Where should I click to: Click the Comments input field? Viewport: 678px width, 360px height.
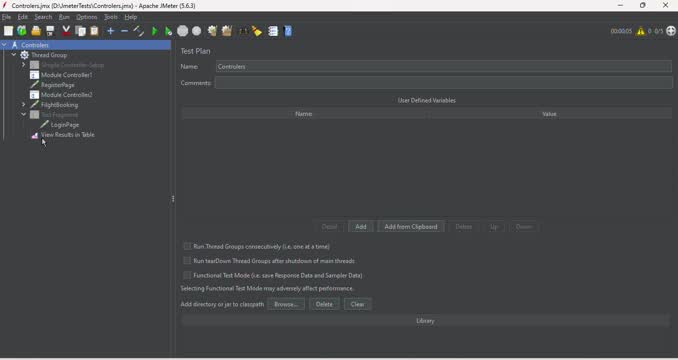click(444, 83)
